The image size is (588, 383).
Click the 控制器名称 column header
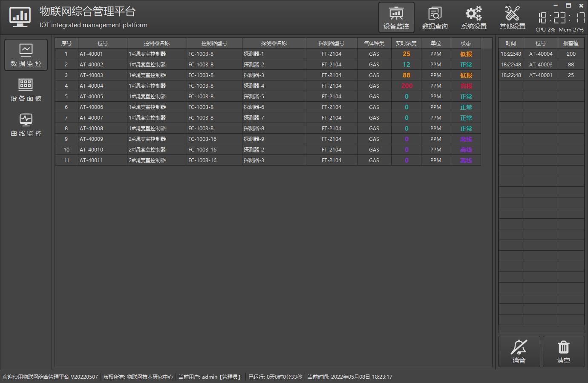pyautogui.click(x=156, y=43)
